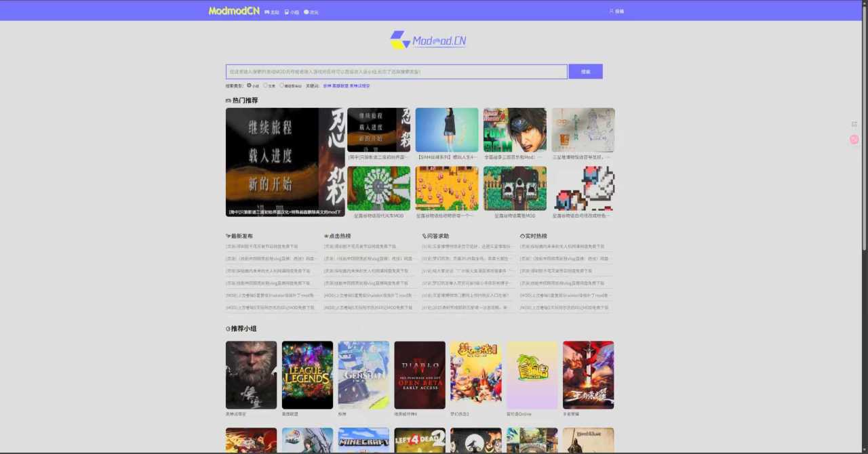Click the 推荐小组 section heading icon
868x454 pixels.
(x=228, y=329)
